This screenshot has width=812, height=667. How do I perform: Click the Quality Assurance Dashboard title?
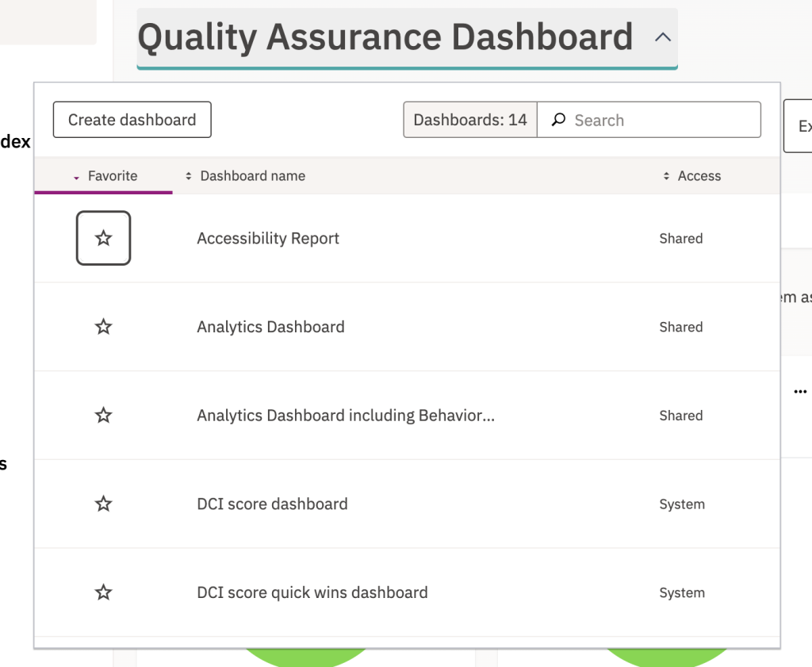pos(385,37)
